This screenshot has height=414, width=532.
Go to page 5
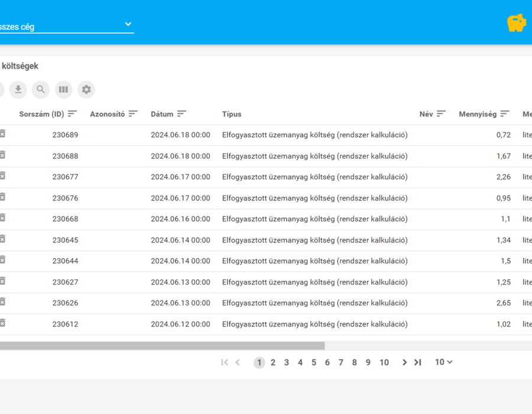(313, 363)
